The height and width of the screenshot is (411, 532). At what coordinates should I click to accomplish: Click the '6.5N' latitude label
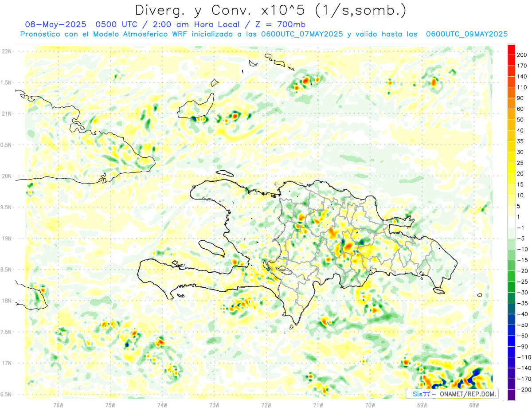click(6, 394)
